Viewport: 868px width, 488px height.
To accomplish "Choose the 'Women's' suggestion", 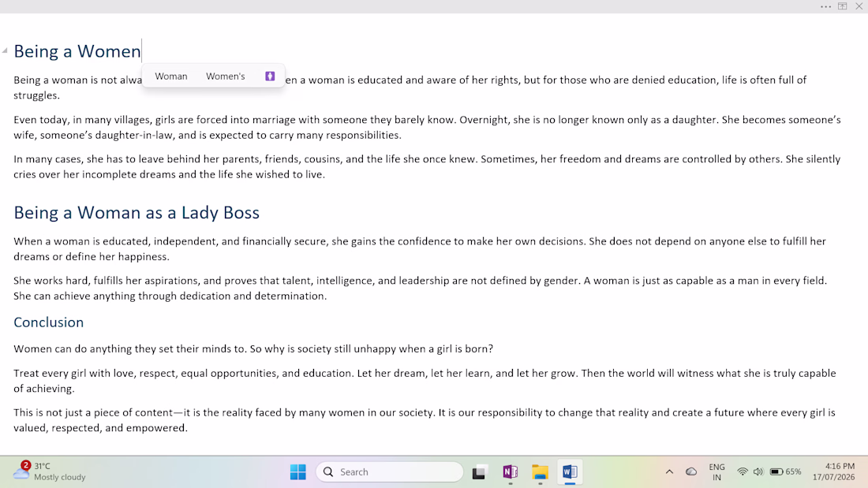I will 226,76.
